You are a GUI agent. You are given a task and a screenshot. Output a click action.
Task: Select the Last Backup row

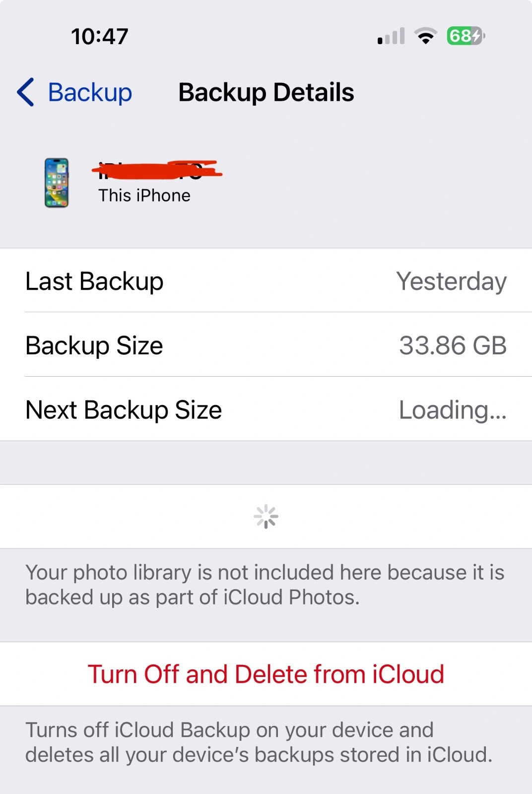266,280
